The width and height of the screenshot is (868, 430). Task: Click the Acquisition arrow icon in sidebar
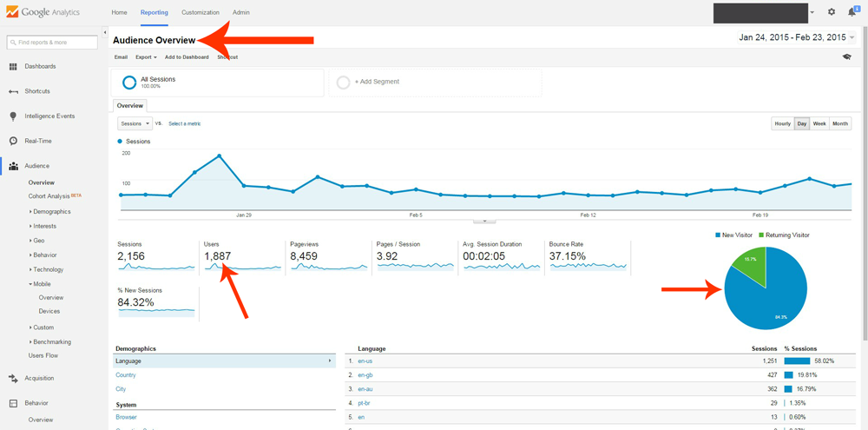click(13, 379)
